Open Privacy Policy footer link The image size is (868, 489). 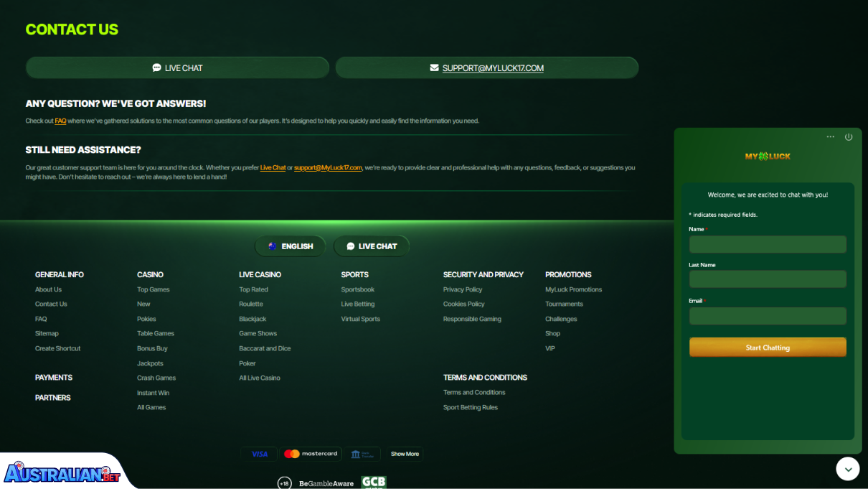pyautogui.click(x=463, y=289)
